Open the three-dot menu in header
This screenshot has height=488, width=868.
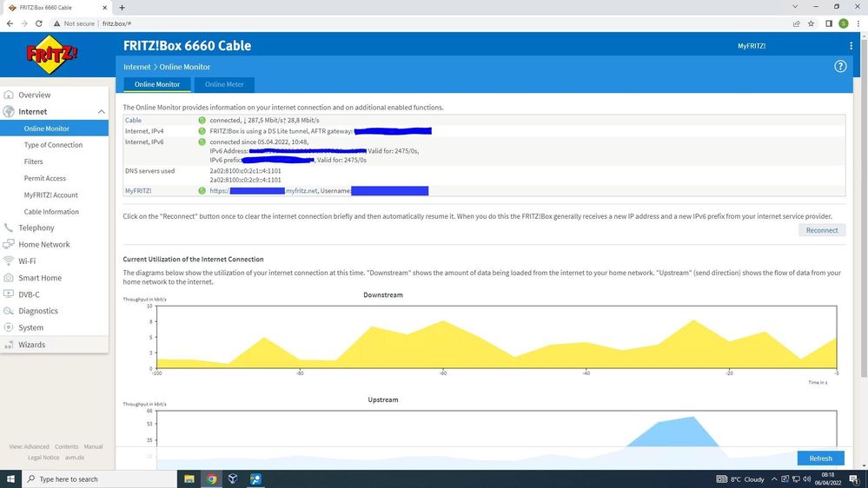coord(851,46)
